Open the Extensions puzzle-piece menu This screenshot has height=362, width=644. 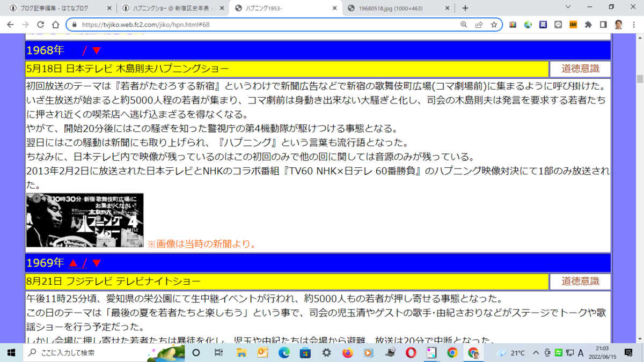588,25
